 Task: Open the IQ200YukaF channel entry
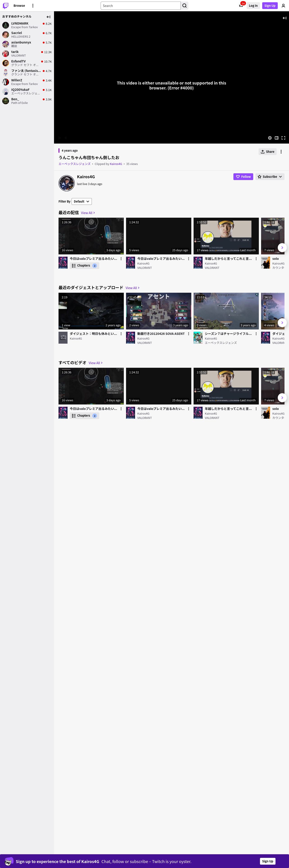tap(27, 91)
